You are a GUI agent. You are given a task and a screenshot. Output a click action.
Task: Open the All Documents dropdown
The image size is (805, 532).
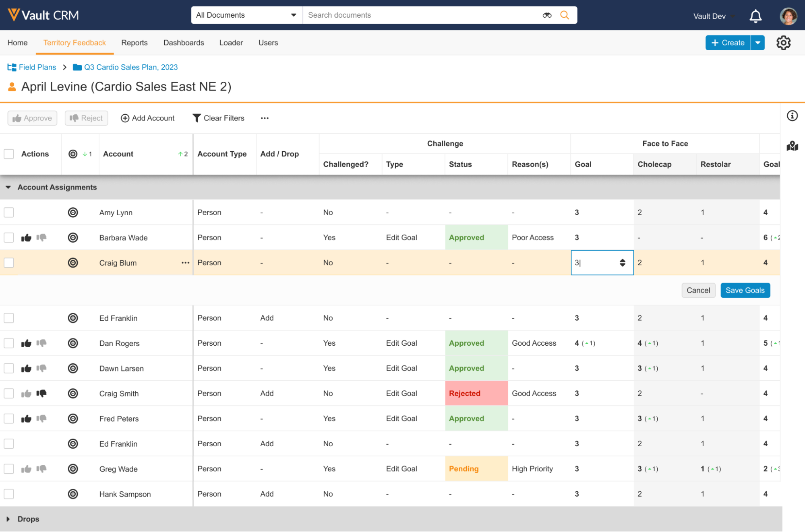point(246,15)
